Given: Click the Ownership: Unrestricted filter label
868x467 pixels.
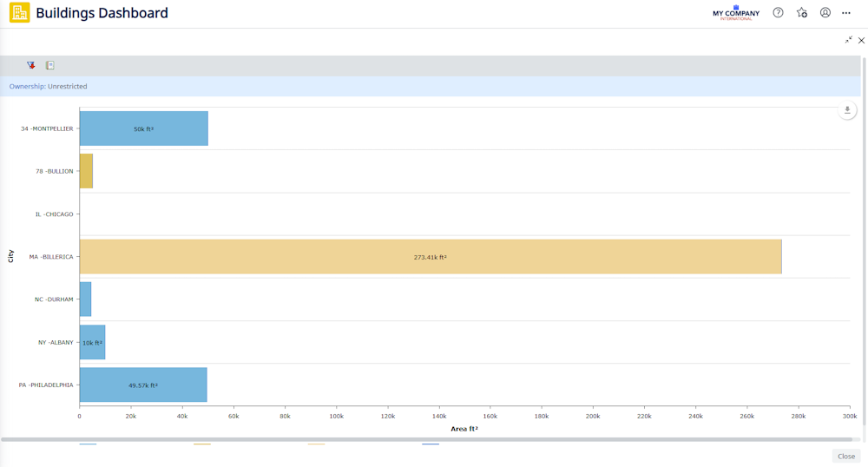Looking at the screenshot, I should coord(48,86).
